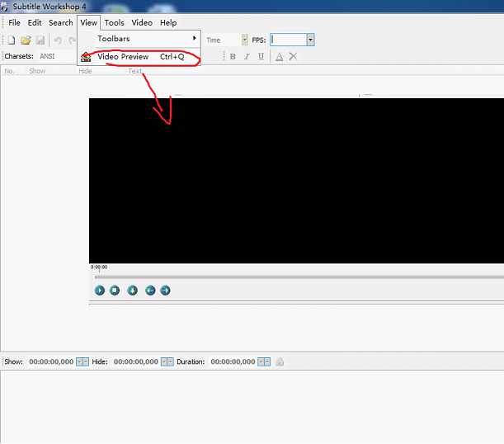The width and height of the screenshot is (504, 444).
Task: Click the Subtitle Workshop title bar icon
Action: tap(4, 7)
